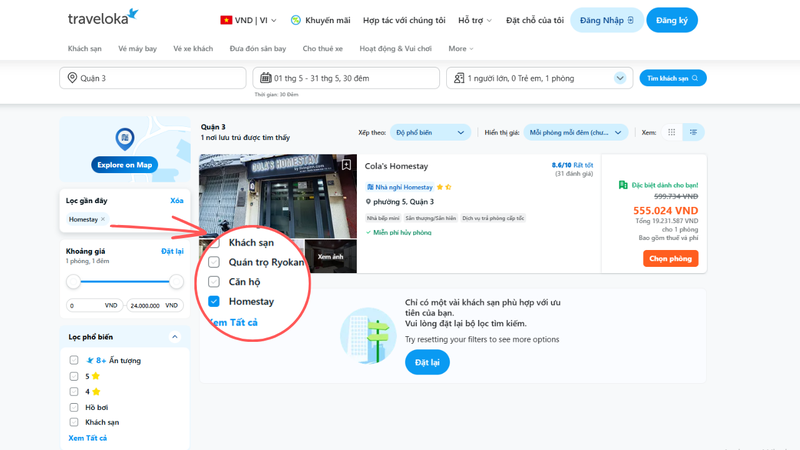Check Quán trọ Ryokan in magnified list
This screenshot has width=800, height=450.
click(x=214, y=262)
